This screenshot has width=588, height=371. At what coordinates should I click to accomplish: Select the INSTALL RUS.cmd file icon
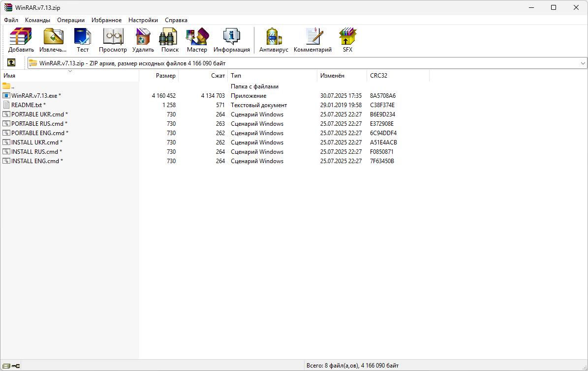(6, 152)
